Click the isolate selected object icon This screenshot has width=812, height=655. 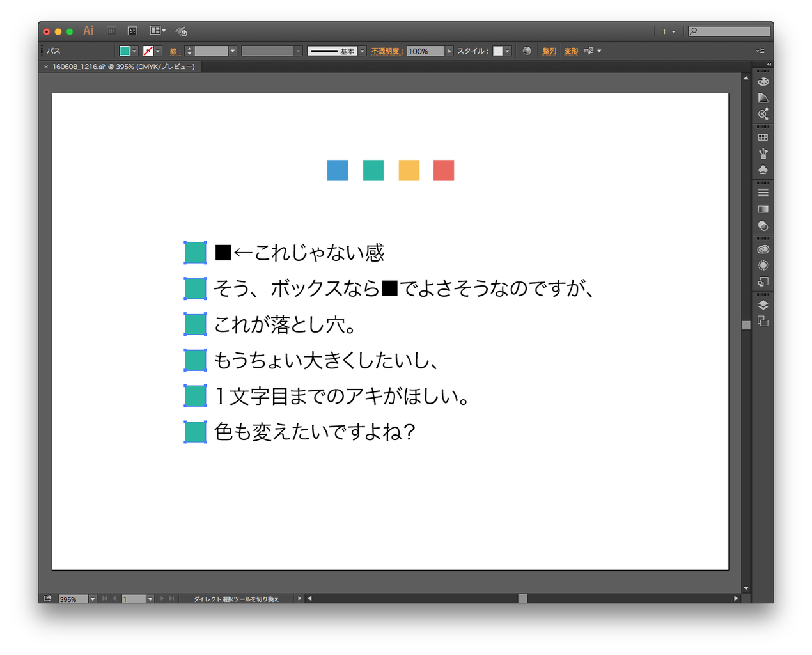point(589,51)
